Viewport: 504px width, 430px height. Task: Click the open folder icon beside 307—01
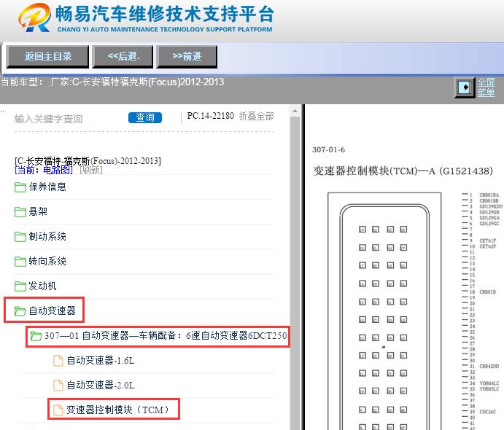coord(36,336)
